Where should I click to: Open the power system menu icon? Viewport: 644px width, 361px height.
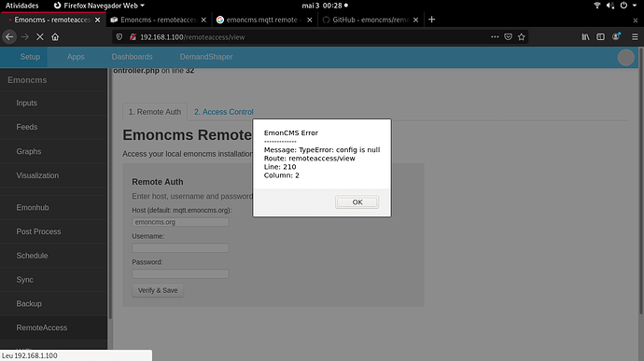pyautogui.click(x=623, y=6)
